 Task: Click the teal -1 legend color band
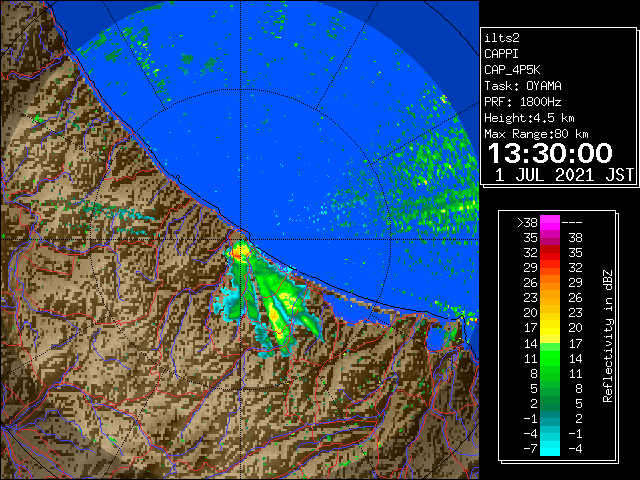(550, 418)
